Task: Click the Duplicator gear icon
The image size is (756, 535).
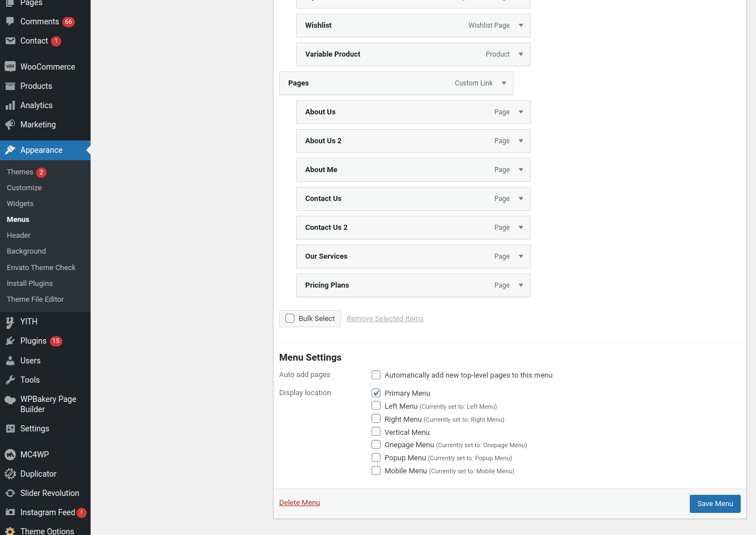Action: (x=10, y=474)
